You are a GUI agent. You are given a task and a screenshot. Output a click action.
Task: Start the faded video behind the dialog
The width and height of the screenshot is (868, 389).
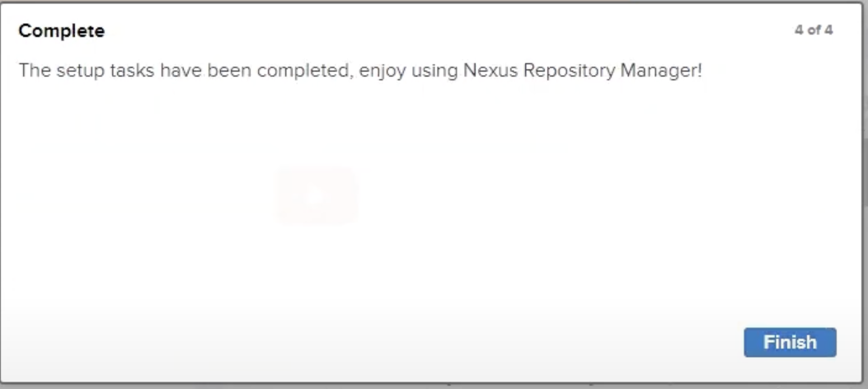pyautogui.click(x=317, y=196)
